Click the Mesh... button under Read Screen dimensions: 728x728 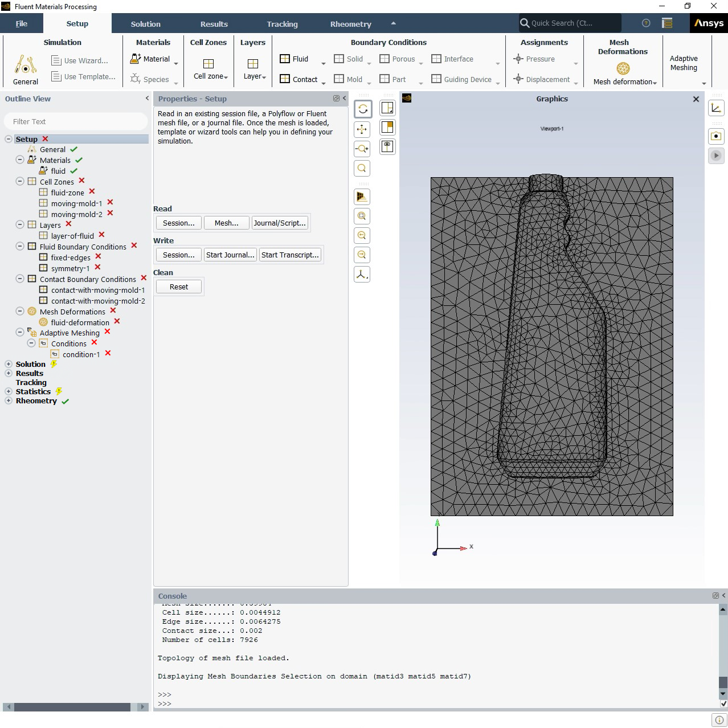[226, 223]
